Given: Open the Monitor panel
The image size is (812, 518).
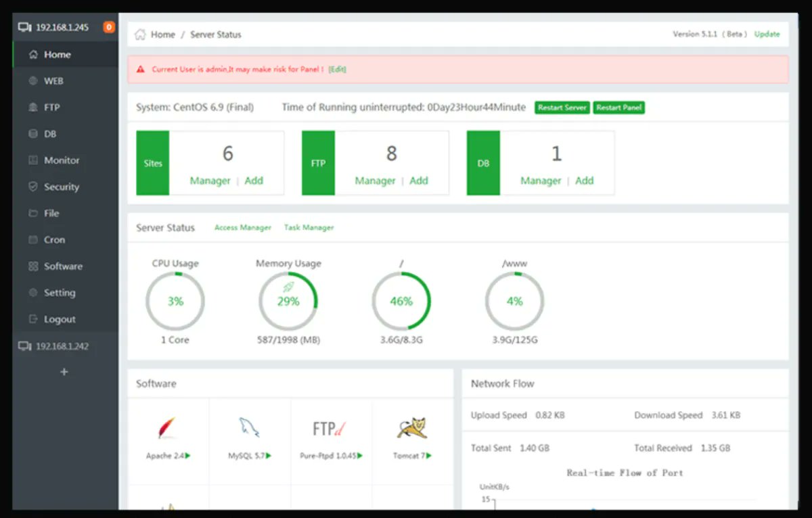Looking at the screenshot, I should (x=59, y=160).
